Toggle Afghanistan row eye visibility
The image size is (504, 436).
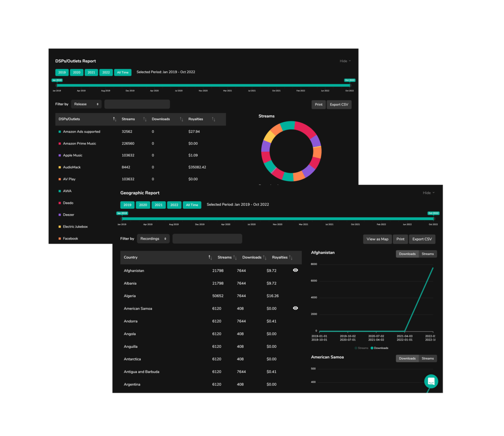tap(295, 270)
